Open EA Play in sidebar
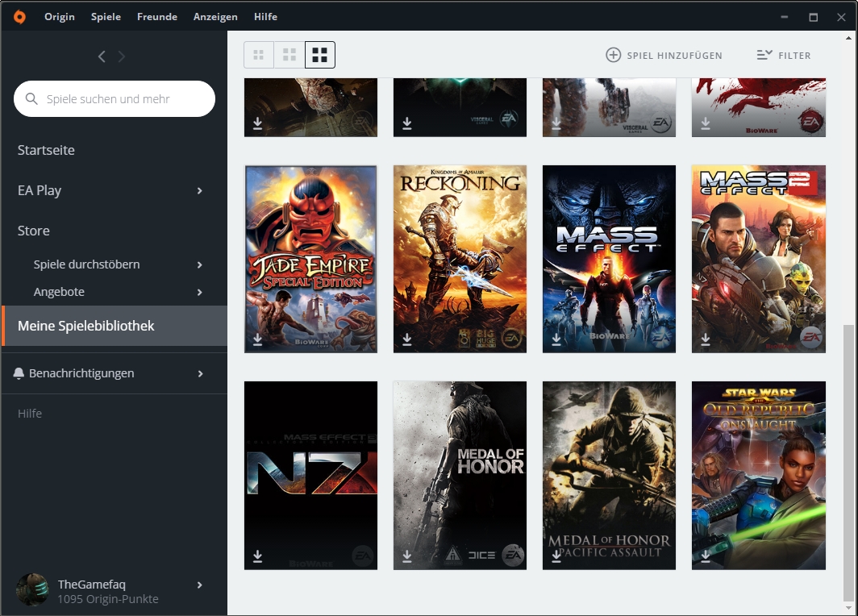 [x=40, y=190]
